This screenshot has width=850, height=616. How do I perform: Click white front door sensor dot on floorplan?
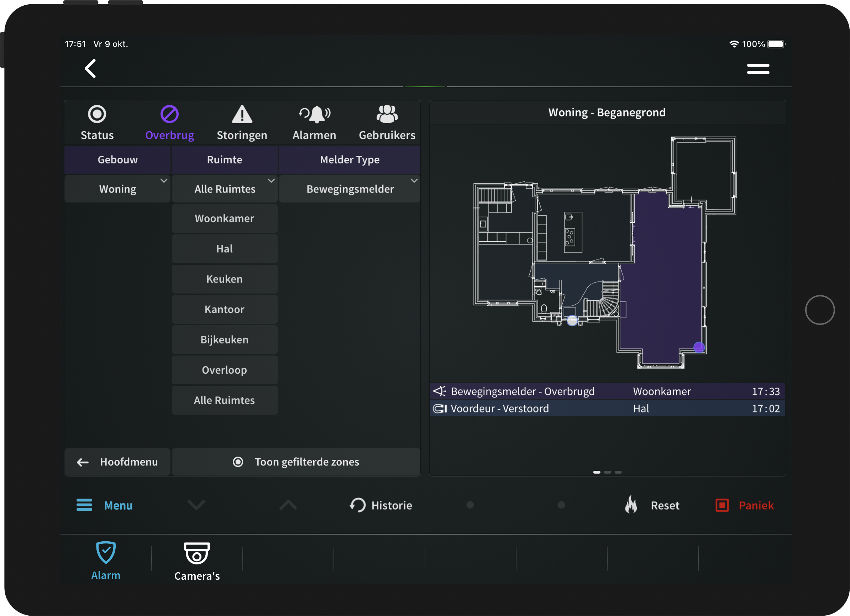coord(572,320)
